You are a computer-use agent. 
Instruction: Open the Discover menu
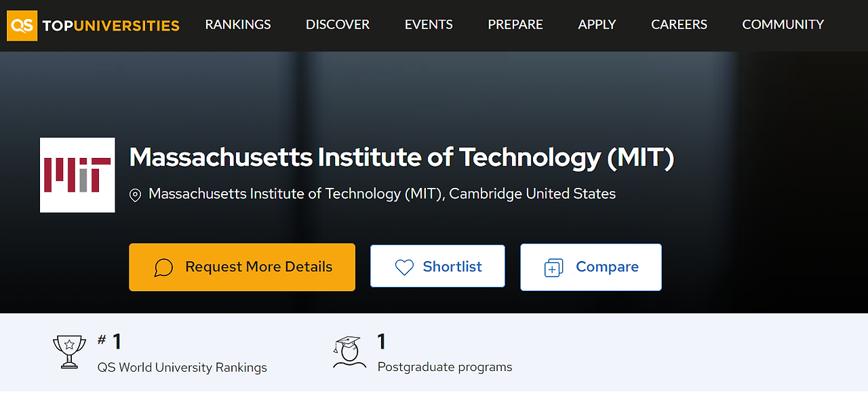point(338,24)
